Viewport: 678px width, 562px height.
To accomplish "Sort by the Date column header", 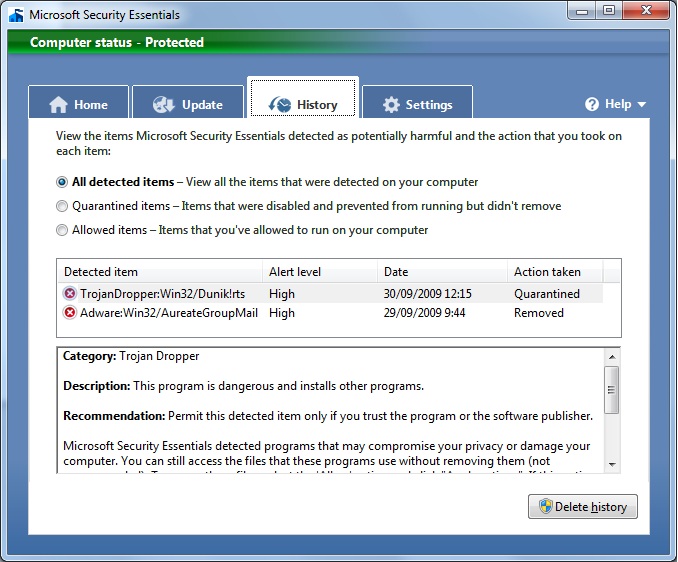I will [442, 272].
